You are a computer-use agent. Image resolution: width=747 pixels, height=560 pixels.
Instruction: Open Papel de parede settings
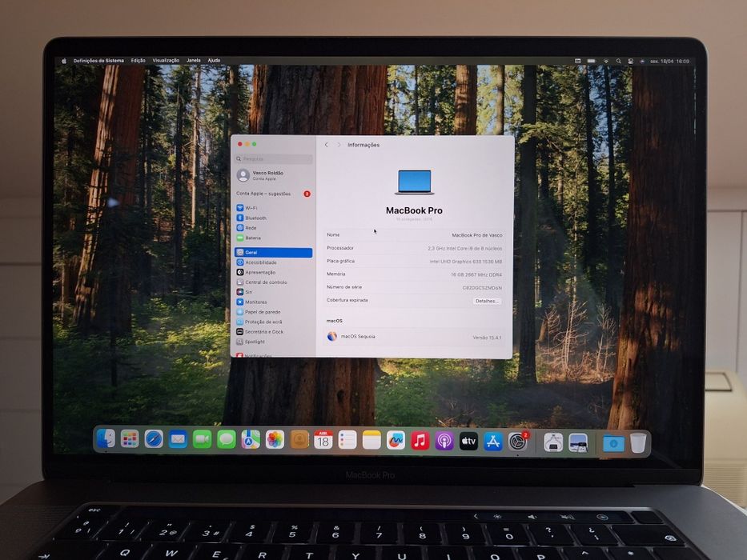click(274, 312)
